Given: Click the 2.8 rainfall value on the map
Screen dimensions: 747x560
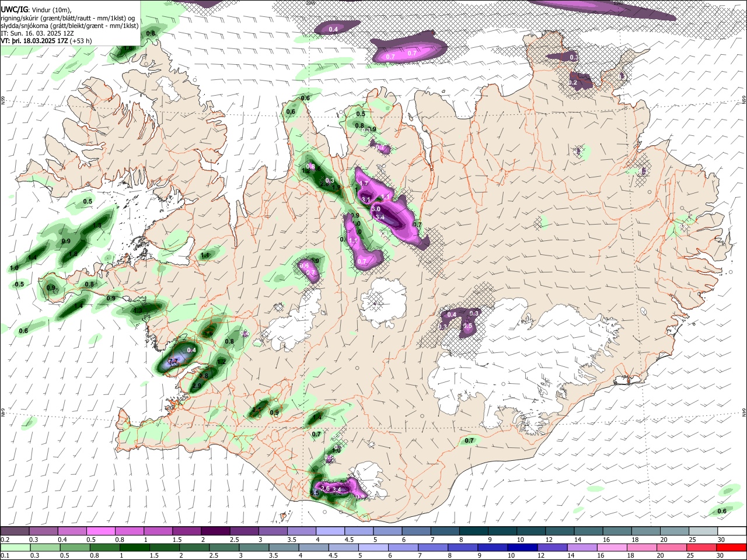Looking at the screenshot, I should pyautogui.click(x=203, y=376).
